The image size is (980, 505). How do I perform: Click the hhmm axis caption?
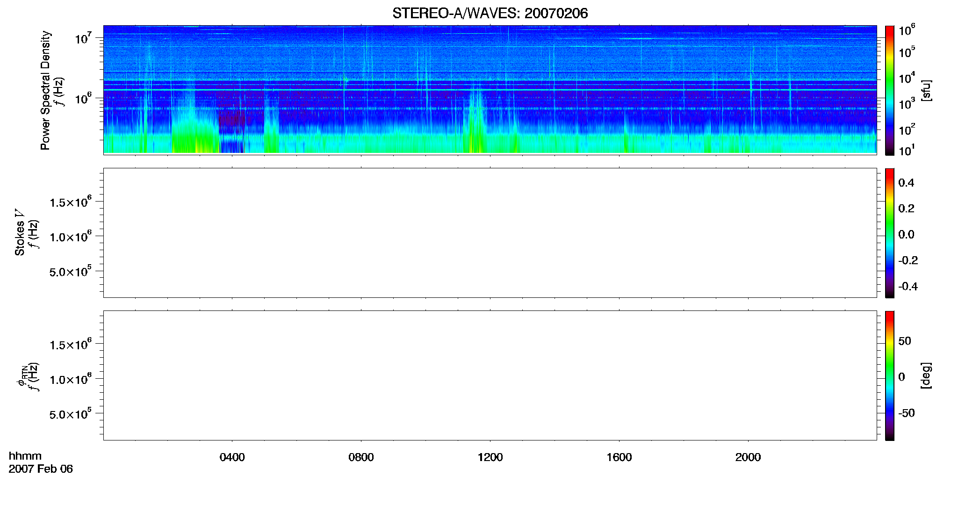[x=25, y=456]
